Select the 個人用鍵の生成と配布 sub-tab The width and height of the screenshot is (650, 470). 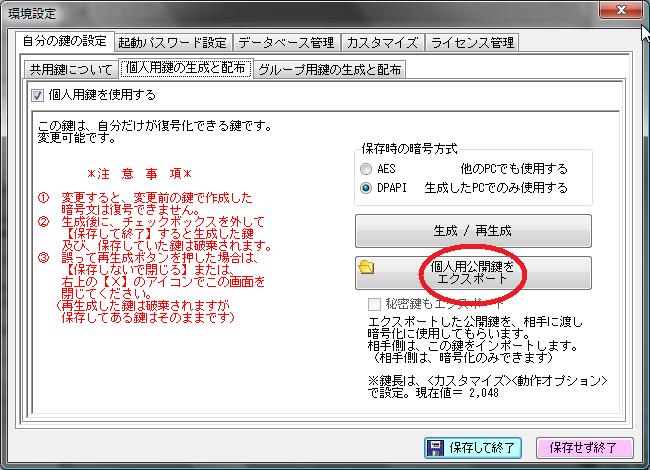[185, 68]
